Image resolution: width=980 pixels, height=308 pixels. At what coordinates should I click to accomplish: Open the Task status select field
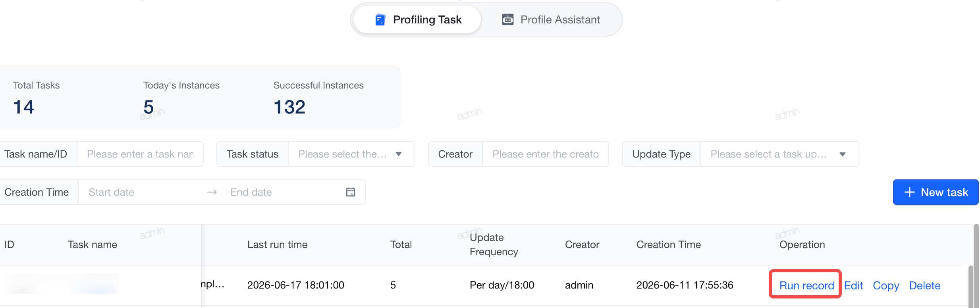pos(351,154)
